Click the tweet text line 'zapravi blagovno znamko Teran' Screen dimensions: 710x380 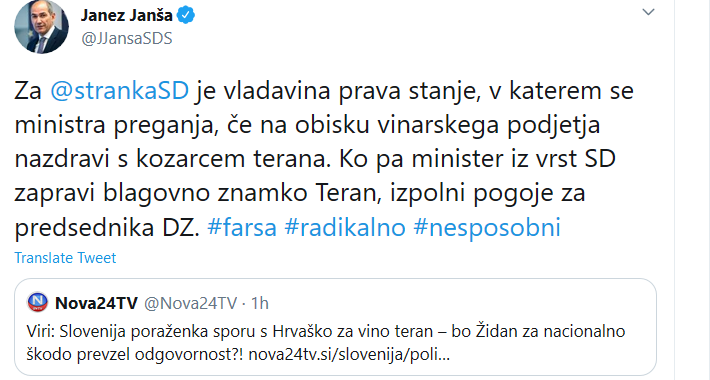[186, 193]
